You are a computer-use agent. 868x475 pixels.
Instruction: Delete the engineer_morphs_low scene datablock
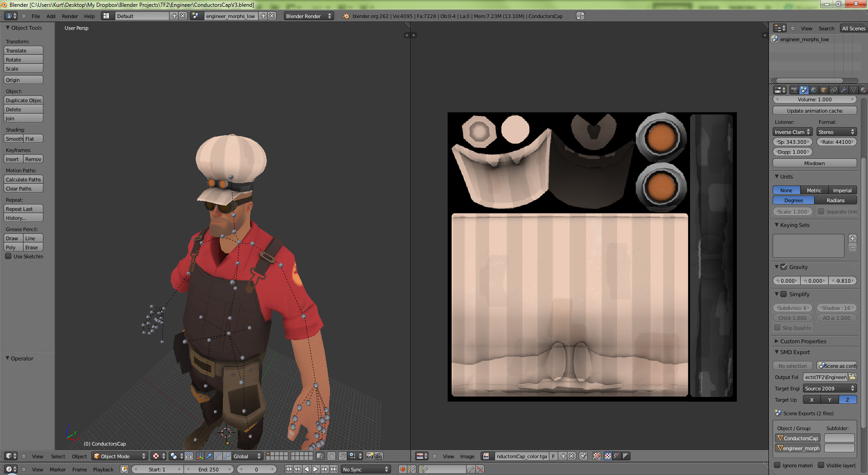click(272, 16)
